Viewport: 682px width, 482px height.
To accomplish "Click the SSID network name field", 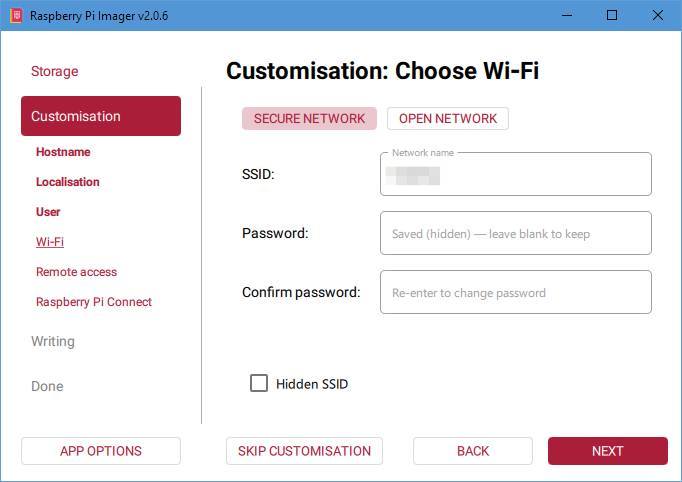I will [515, 175].
